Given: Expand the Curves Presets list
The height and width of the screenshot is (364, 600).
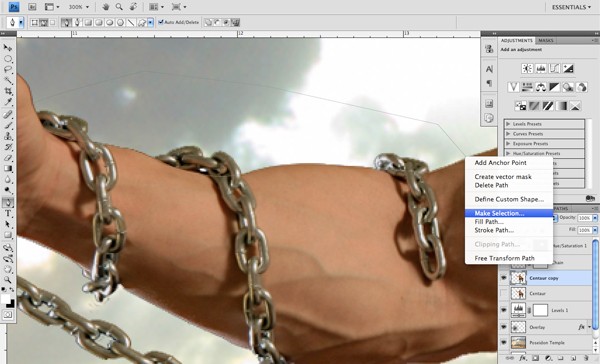Looking at the screenshot, I should [508, 134].
